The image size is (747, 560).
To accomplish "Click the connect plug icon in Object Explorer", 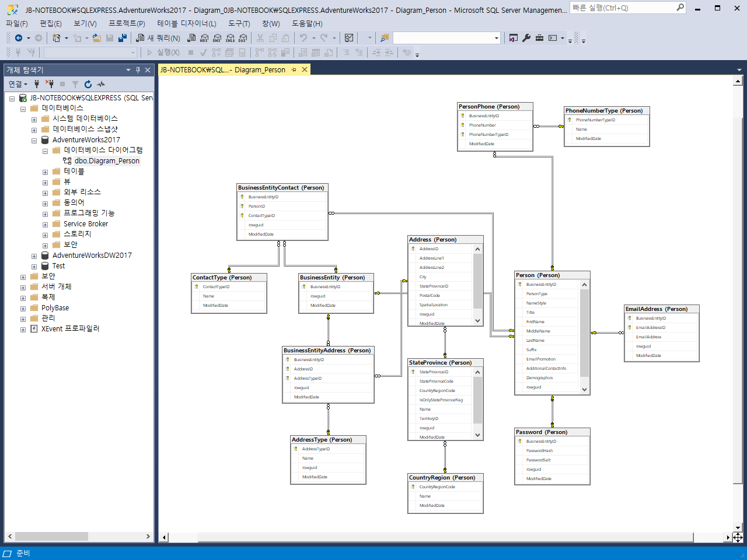I will (37, 84).
